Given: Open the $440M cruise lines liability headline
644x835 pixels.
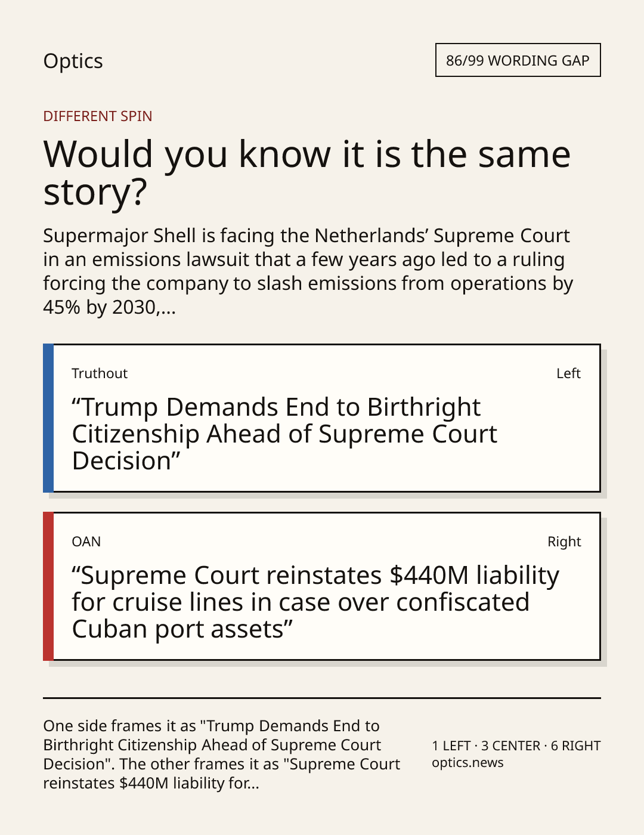Looking at the screenshot, I should (315, 602).
